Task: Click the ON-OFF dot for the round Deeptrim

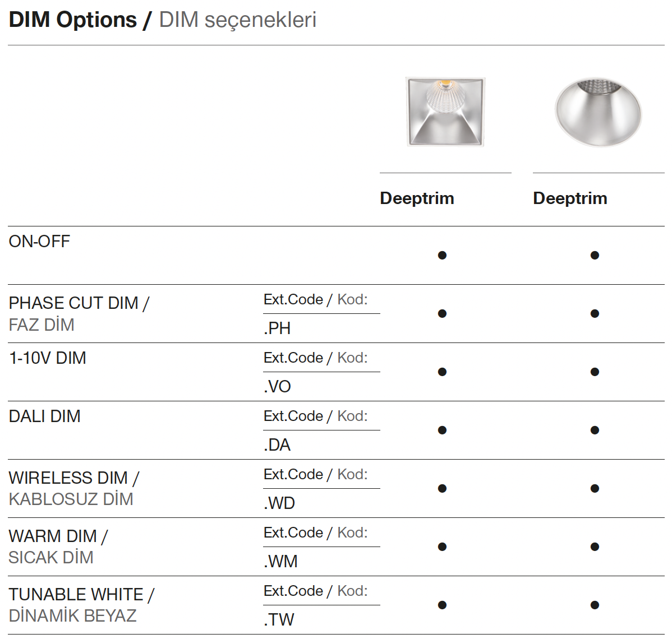Action: 595,256
